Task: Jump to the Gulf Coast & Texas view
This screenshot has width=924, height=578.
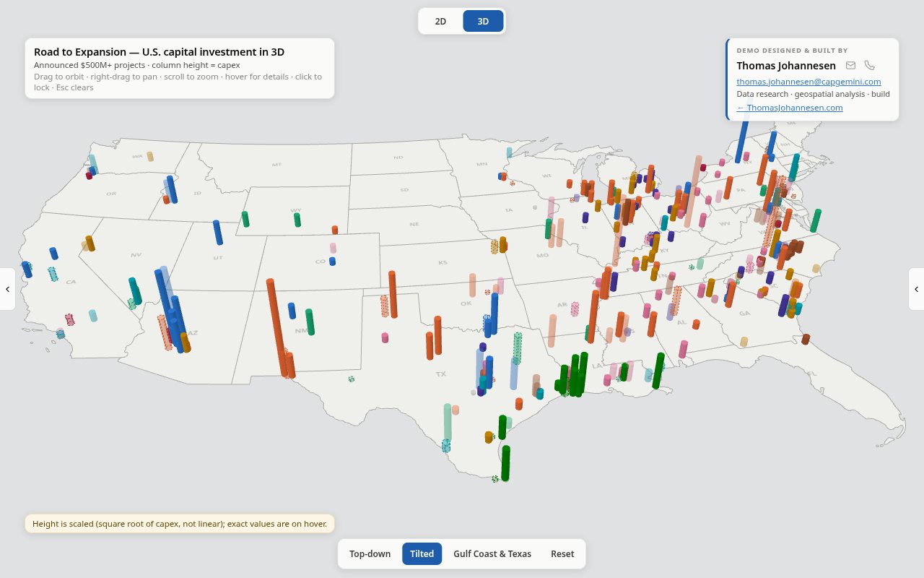Action: pos(492,554)
